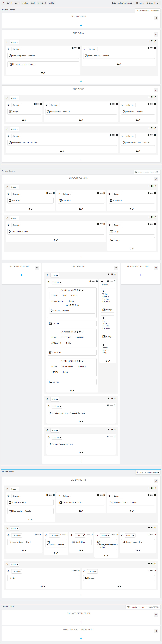Click ADD next to KITCHEN tab

(65, 372)
